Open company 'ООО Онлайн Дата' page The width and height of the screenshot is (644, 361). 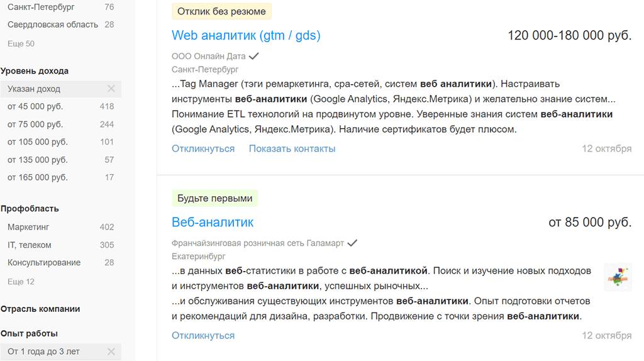pos(208,56)
